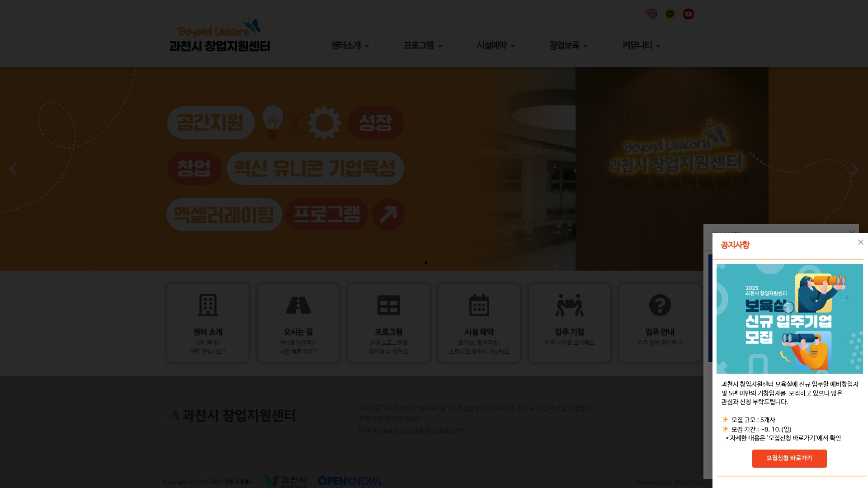868x488 pixels.
Task: Click the phone number 02-3418-3007
Action: (x=397, y=419)
